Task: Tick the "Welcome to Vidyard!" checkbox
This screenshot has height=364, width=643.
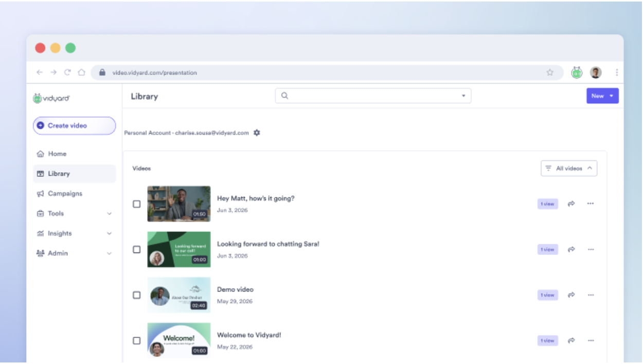Action: point(137,340)
